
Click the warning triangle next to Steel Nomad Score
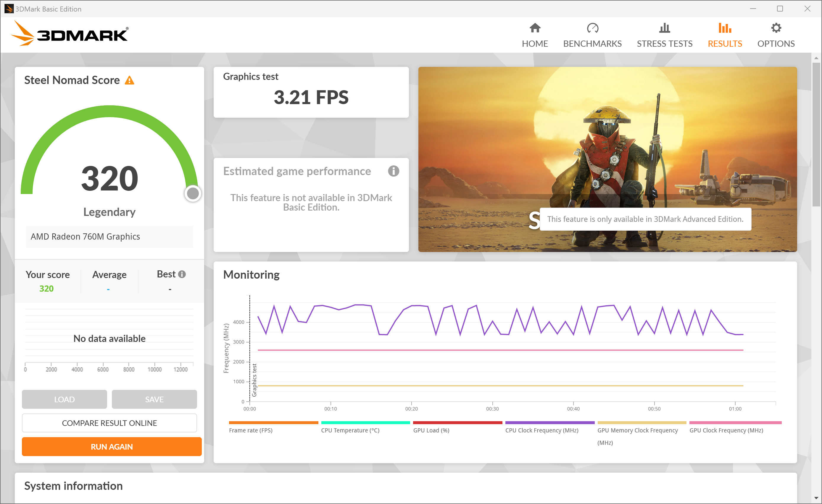pyautogui.click(x=129, y=80)
